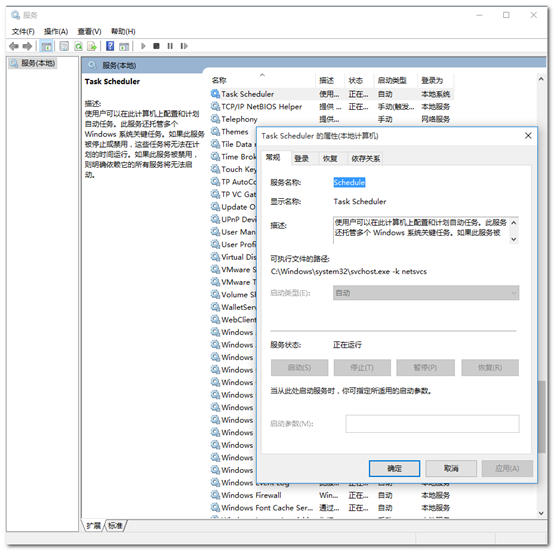Click the Pause service toolbar icon
Image resolution: width=554 pixels, height=551 pixels.
click(x=170, y=46)
